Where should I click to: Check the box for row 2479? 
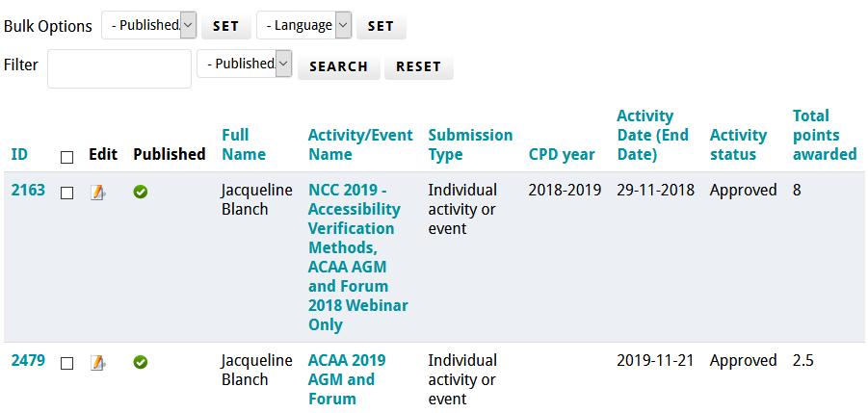tap(67, 363)
